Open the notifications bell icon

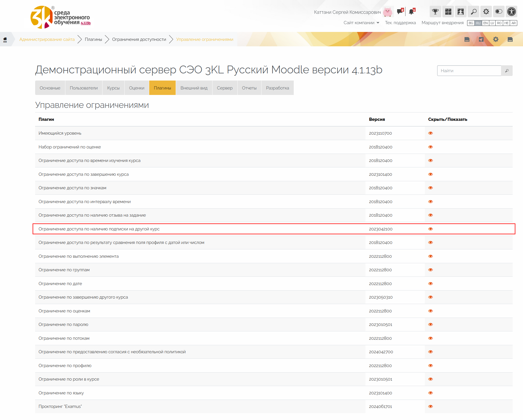click(412, 12)
